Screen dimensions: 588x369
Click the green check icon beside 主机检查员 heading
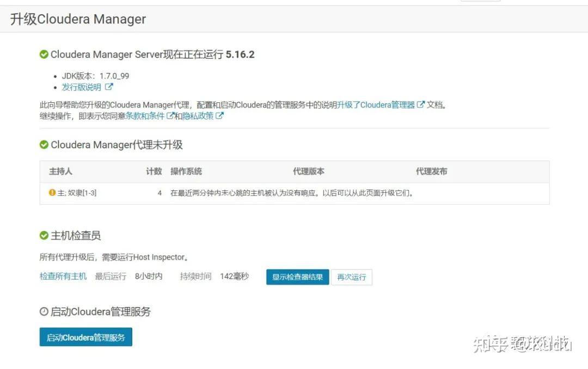(x=44, y=235)
